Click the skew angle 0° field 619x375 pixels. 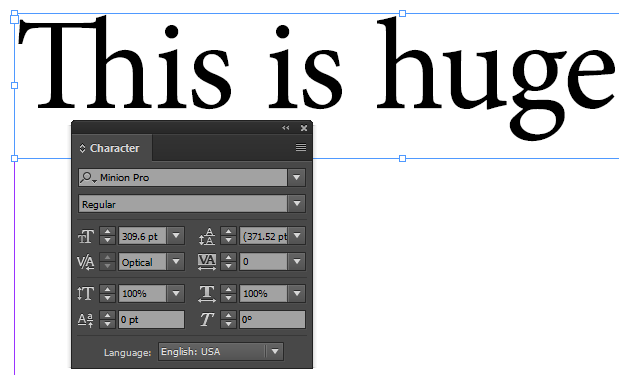tap(272, 319)
